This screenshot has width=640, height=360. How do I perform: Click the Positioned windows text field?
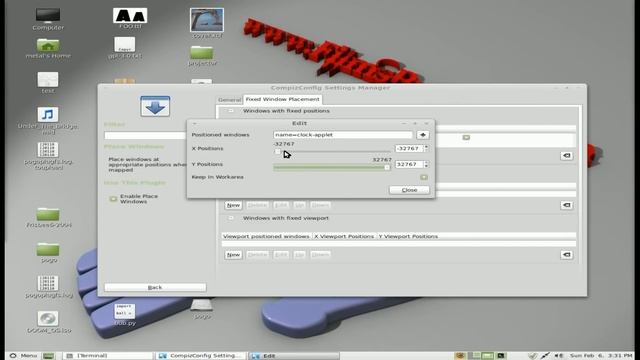(x=343, y=135)
